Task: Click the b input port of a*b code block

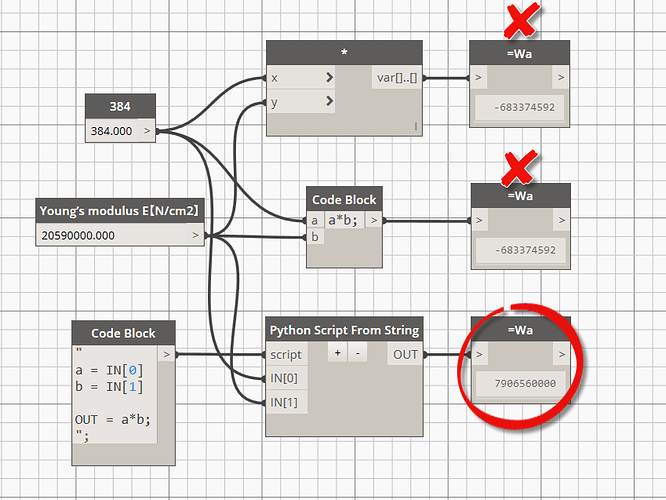Action: [315, 237]
